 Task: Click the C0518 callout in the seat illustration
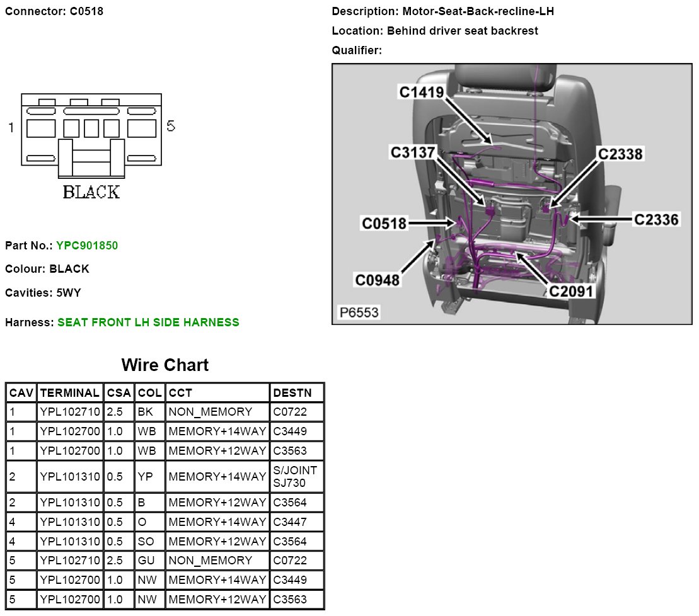[384, 223]
